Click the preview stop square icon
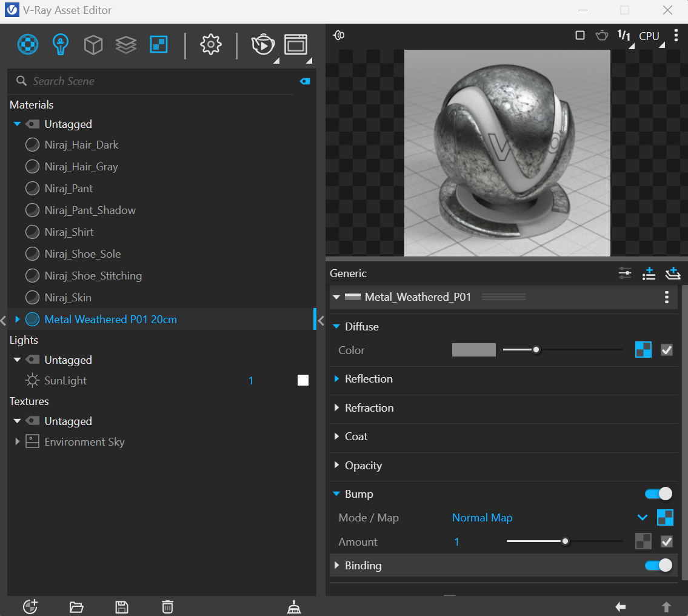 tap(580, 35)
